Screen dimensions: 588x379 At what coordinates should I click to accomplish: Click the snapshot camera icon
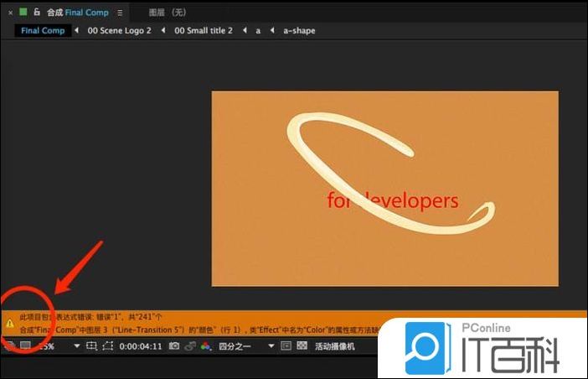[174, 345]
